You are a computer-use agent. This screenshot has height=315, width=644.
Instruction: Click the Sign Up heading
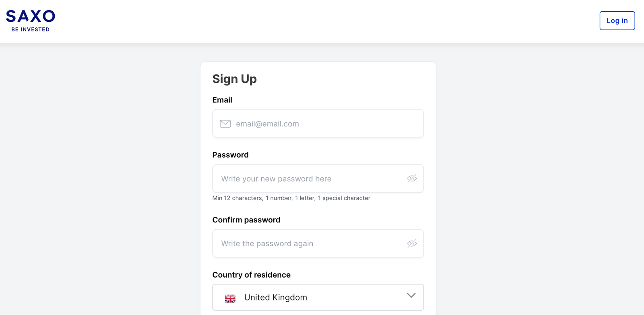[x=235, y=79]
